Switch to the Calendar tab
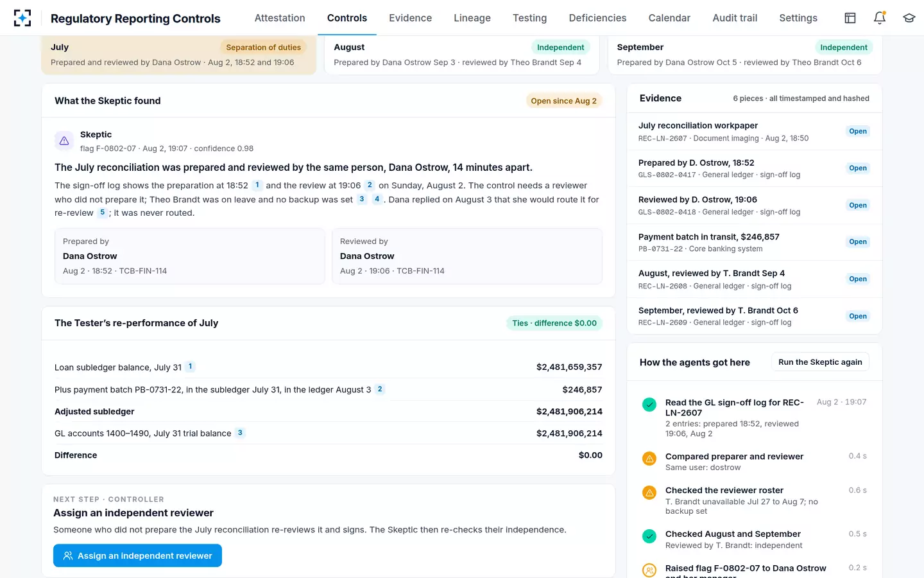The image size is (924, 578). [669, 18]
